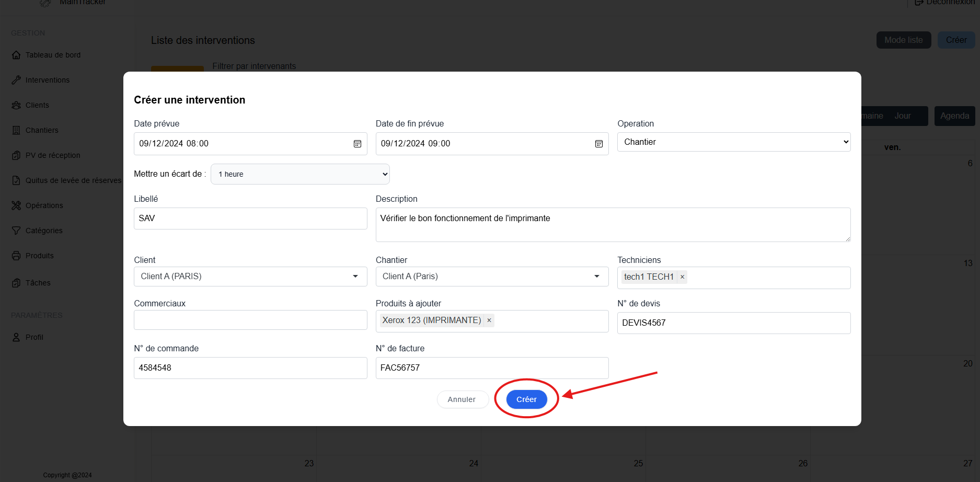The width and height of the screenshot is (980, 482).
Task: Expand the Operation dropdown showing Chantier
Action: (x=733, y=142)
